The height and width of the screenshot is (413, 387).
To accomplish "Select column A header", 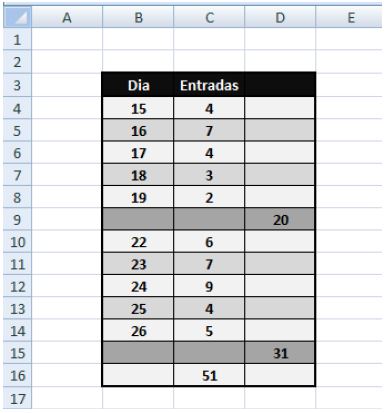I will (x=67, y=17).
